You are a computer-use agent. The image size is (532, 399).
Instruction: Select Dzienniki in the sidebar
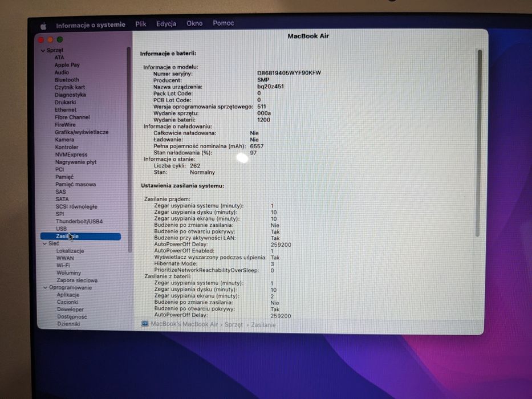click(68, 324)
